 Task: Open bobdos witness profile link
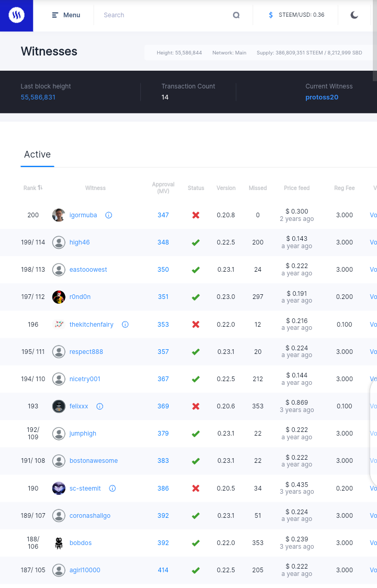click(80, 542)
